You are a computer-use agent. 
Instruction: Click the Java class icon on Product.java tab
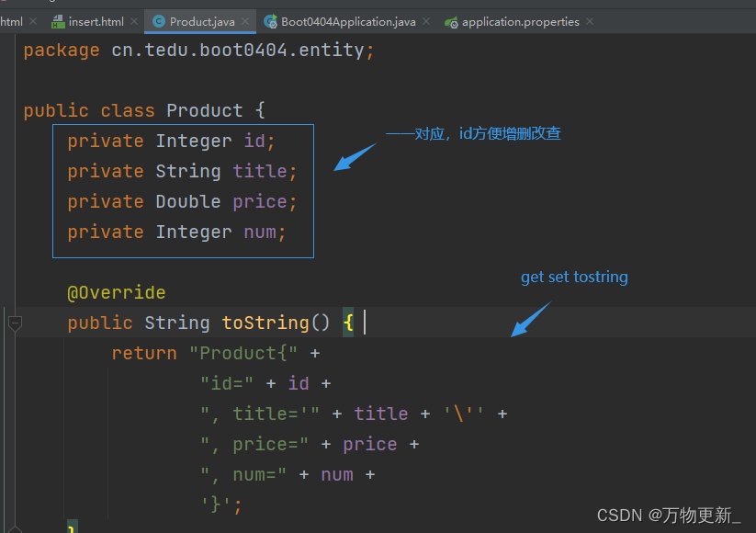click(157, 21)
